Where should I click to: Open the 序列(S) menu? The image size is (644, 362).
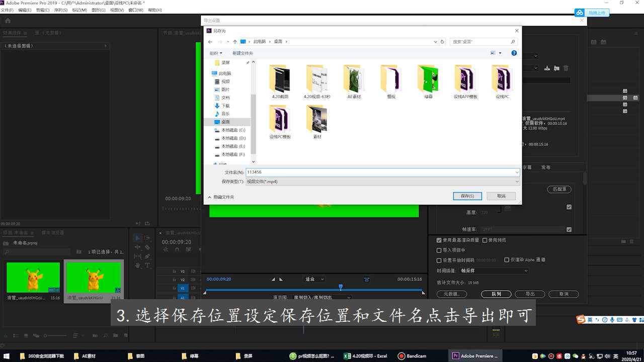click(x=60, y=10)
